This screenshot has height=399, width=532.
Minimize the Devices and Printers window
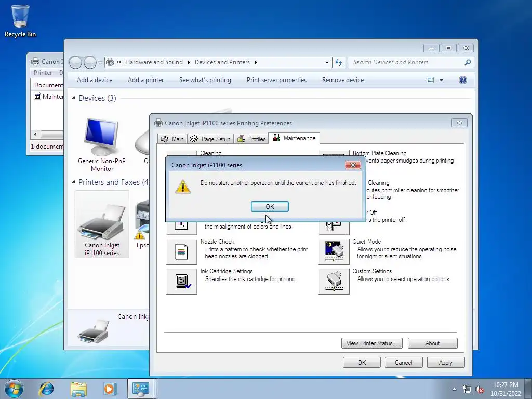click(431, 48)
